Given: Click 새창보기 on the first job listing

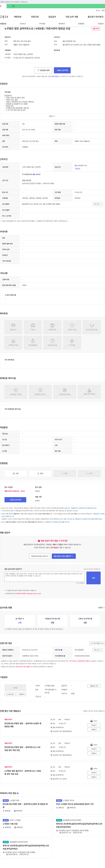Looking at the screenshot, I should point(94,729).
